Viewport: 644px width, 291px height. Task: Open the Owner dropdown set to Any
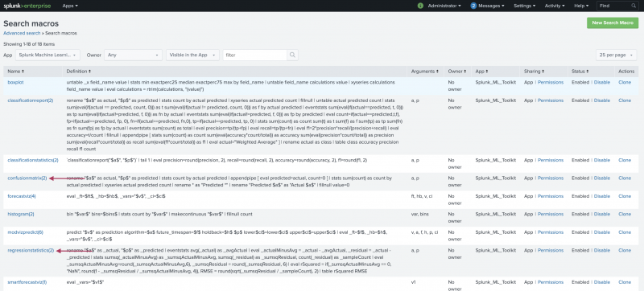pos(133,55)
